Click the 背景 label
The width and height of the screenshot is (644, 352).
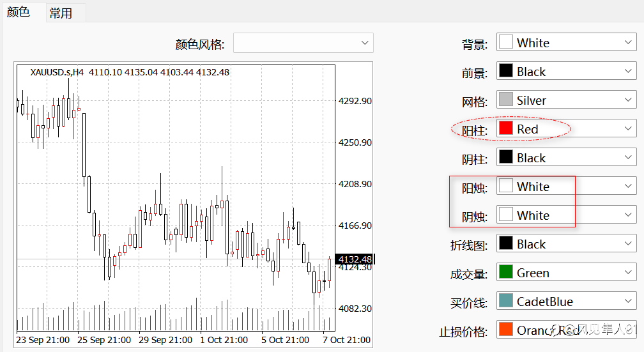point(475,44)
